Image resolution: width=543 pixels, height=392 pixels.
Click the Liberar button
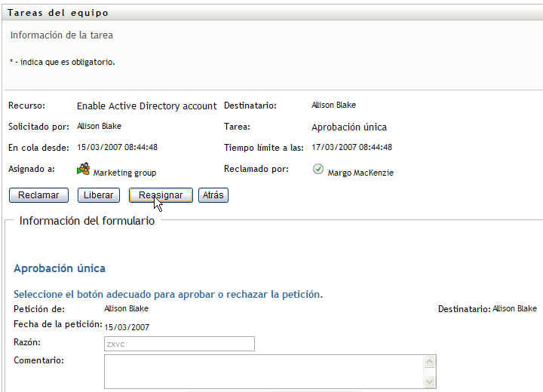tap(99, 195)
